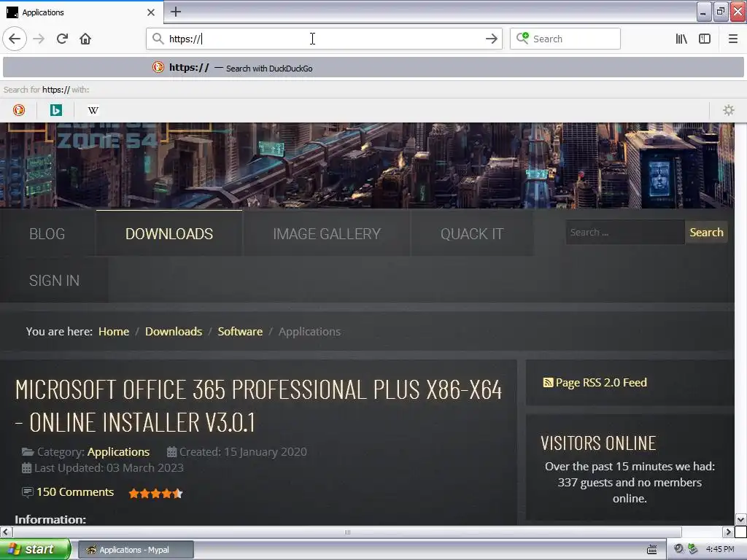This screenshot has height=560, width=747.
Task: Click the on-screen keyboard tray icon
Action: coord(652,550)
